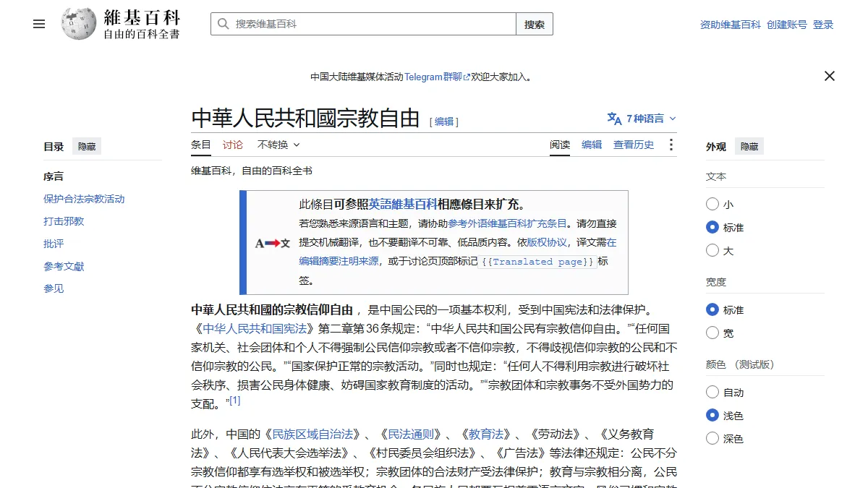Image resolution: width=868 pixels, height=488 pixels.
Task: Open 民族区域自治法 link
Action: [312, 434]
